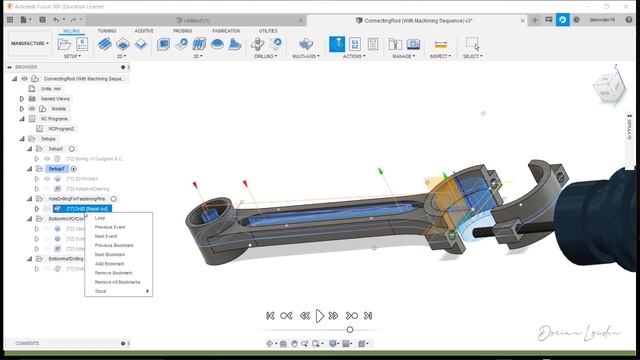Open the Setup panel dropdown
Viewport: 640px width, 360px height.
pos(72,56)
